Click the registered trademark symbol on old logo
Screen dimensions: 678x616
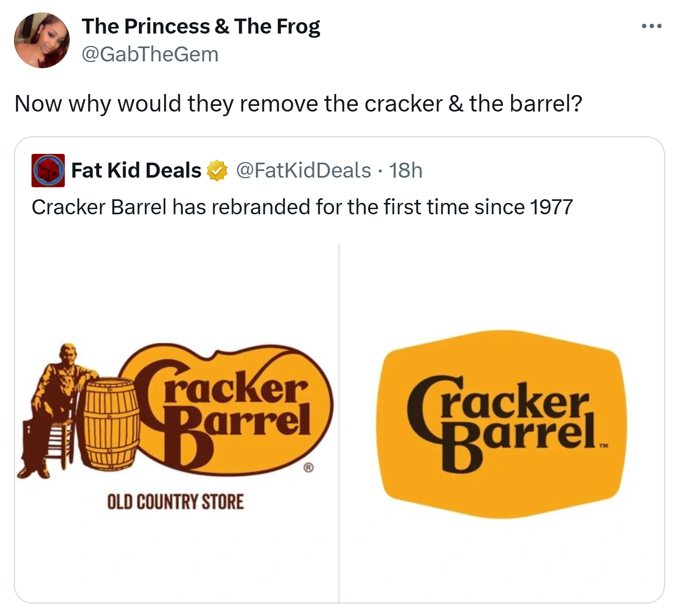pos(308,468)
